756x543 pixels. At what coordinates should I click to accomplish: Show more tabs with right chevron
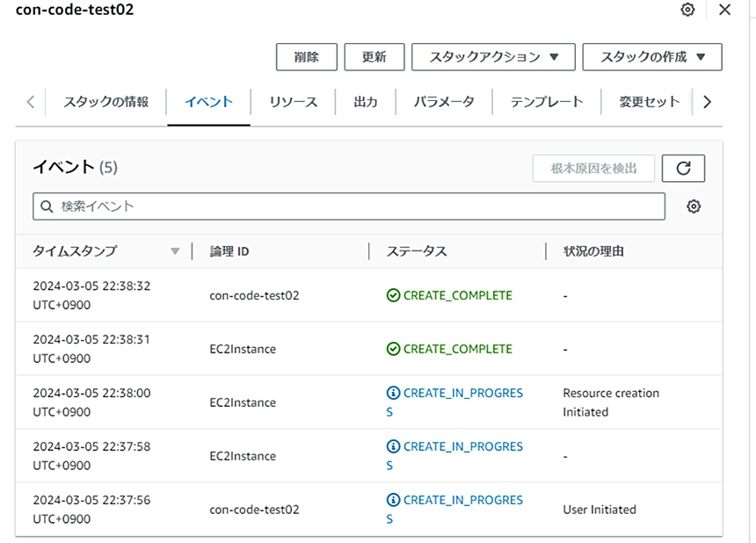click(707, 102)
